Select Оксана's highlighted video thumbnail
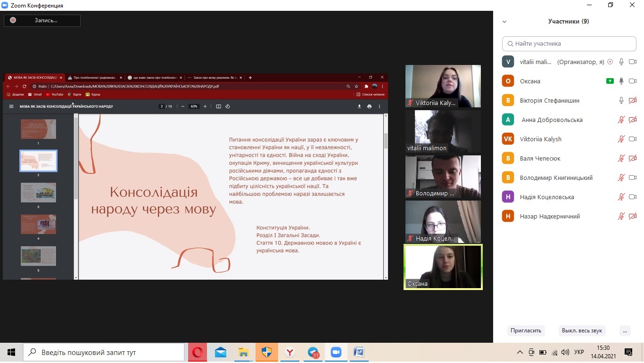Viewport: 644px width, 363px height. [x=443, y=266]
